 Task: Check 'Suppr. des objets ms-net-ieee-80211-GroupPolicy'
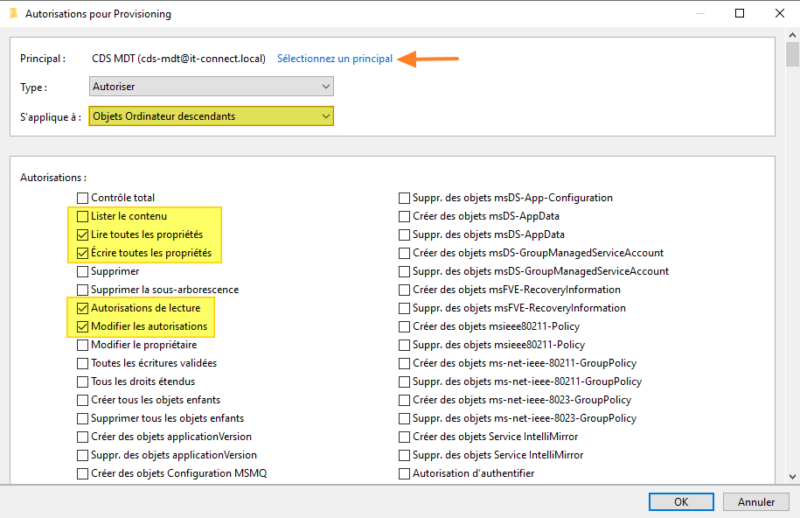404,381
